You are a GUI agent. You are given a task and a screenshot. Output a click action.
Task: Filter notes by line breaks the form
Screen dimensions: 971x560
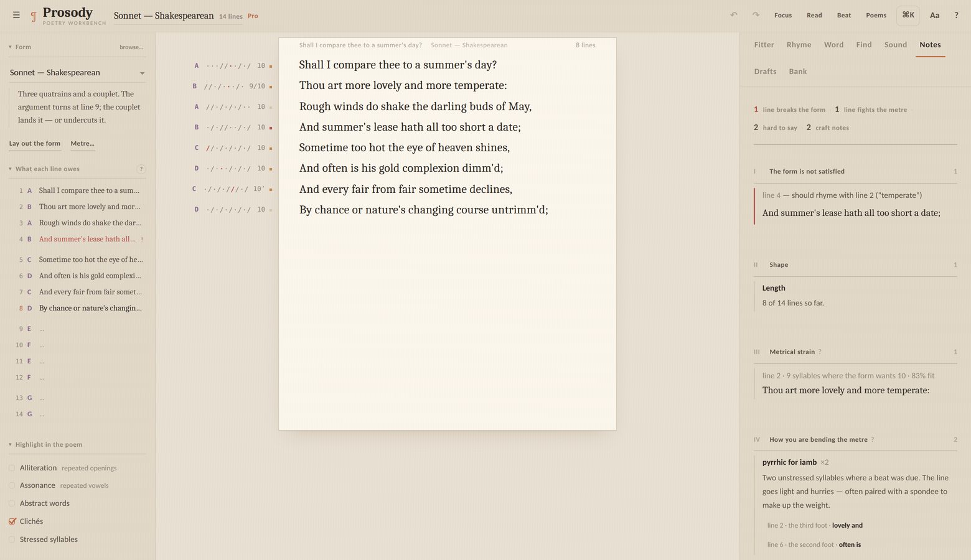789,110
